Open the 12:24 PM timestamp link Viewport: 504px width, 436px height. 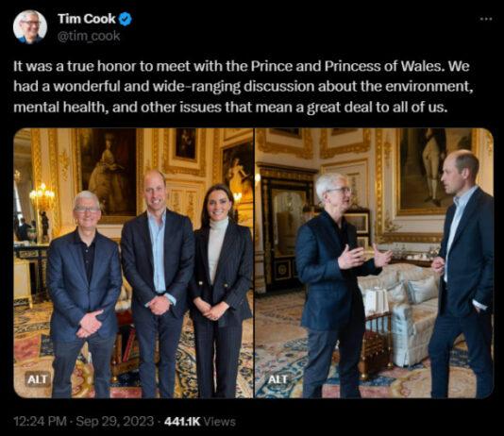[40, 421]
